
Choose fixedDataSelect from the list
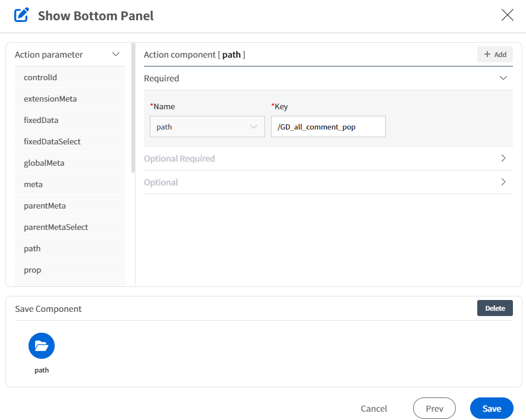(x=70, y=141)
